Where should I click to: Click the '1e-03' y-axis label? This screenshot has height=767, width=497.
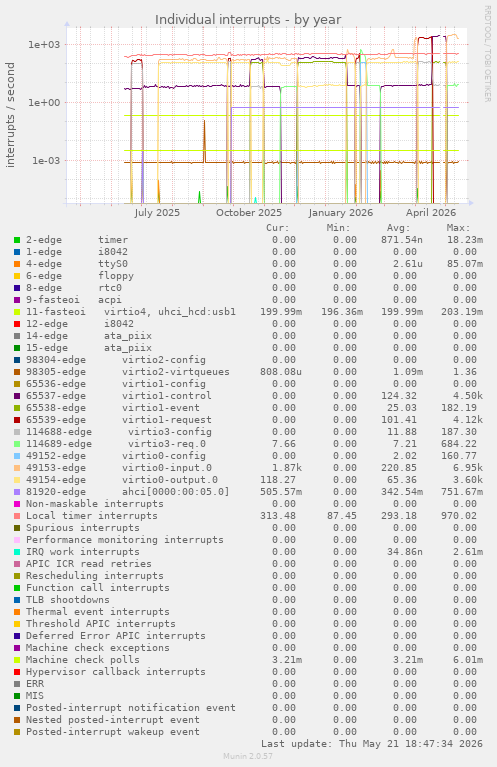pyautogui.click(x=46, y=160)
